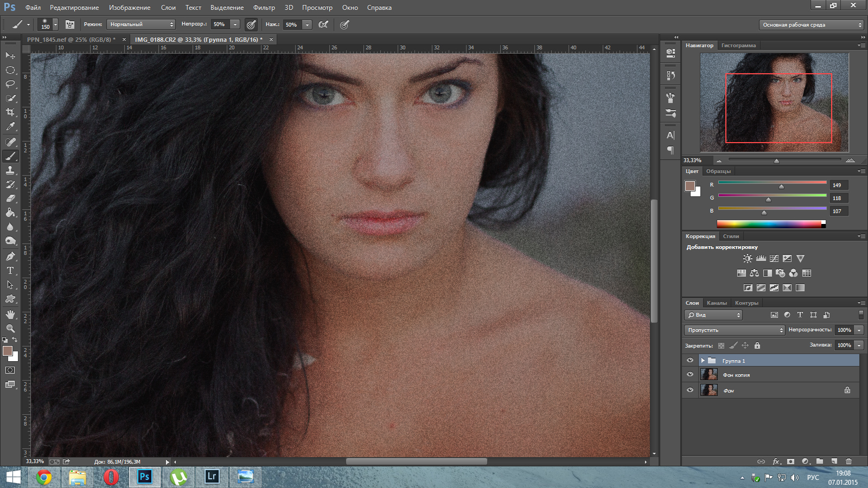Select the Hand tool

pos(10,314)
